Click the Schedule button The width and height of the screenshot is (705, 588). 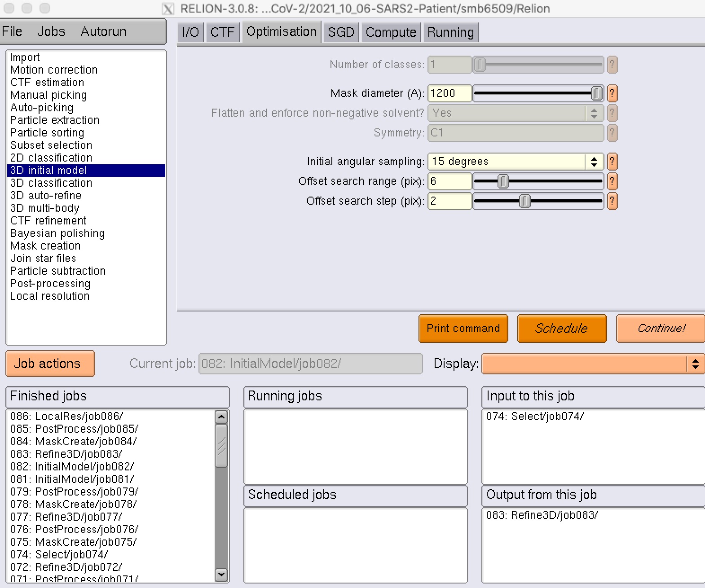(561, 329)
